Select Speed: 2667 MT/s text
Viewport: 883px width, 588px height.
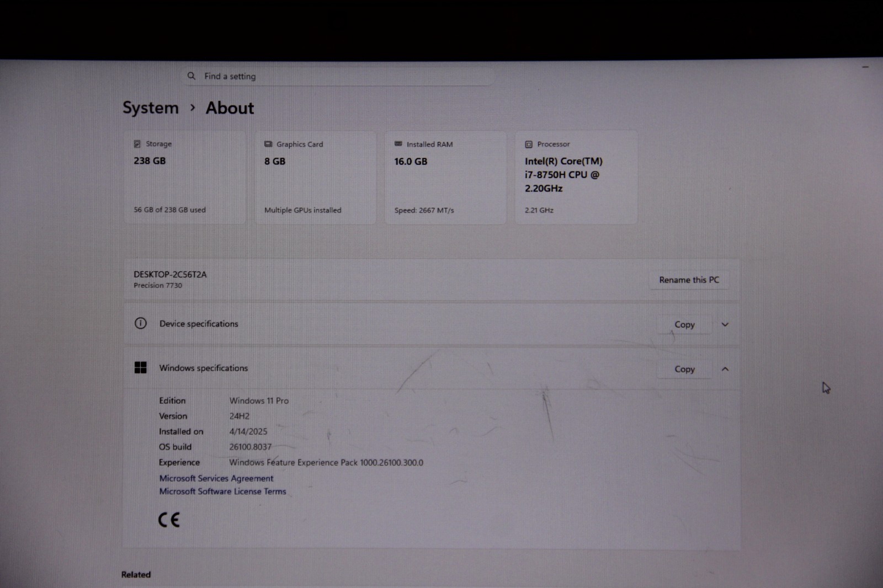point(424,210)
